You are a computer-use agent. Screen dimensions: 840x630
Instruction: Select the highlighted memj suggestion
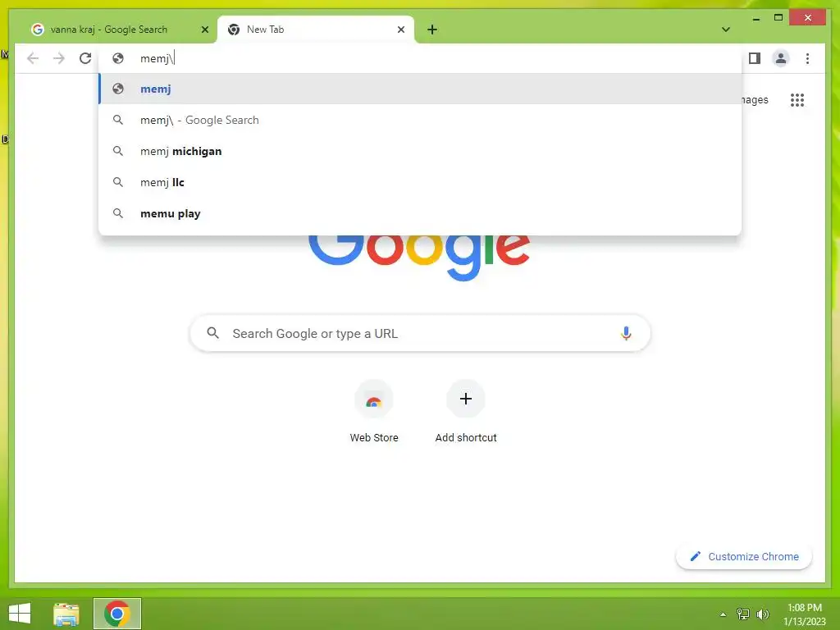coord(421,89)
